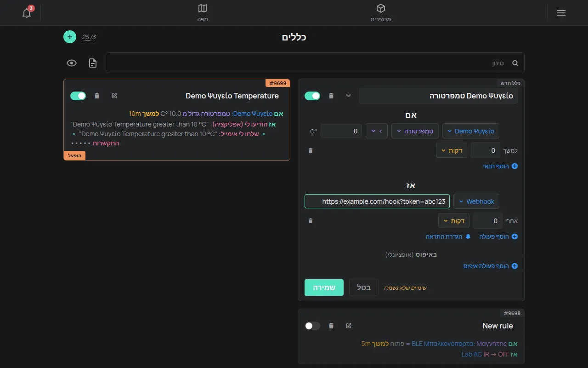
Task: Click הגדרת התראה alert setting link
Action: [x=448, y=236]
